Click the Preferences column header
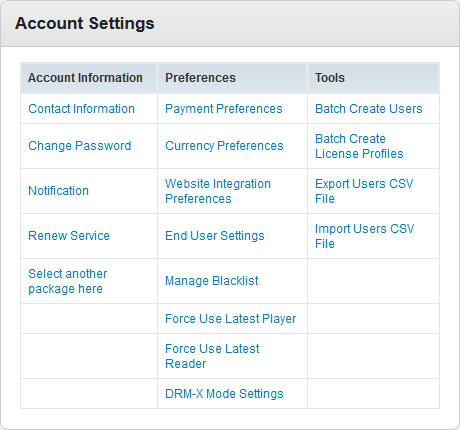 coord(201,78)
